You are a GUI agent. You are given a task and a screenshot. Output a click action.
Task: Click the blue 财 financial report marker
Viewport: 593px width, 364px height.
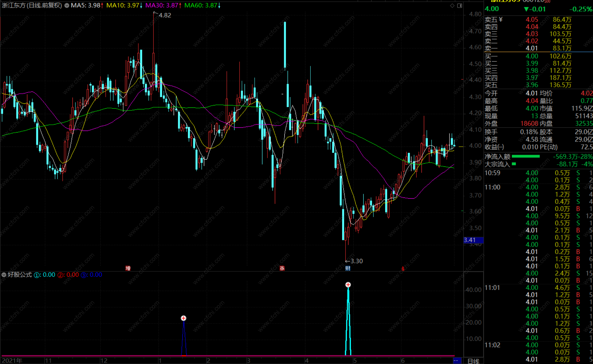[x=348, y=268]
